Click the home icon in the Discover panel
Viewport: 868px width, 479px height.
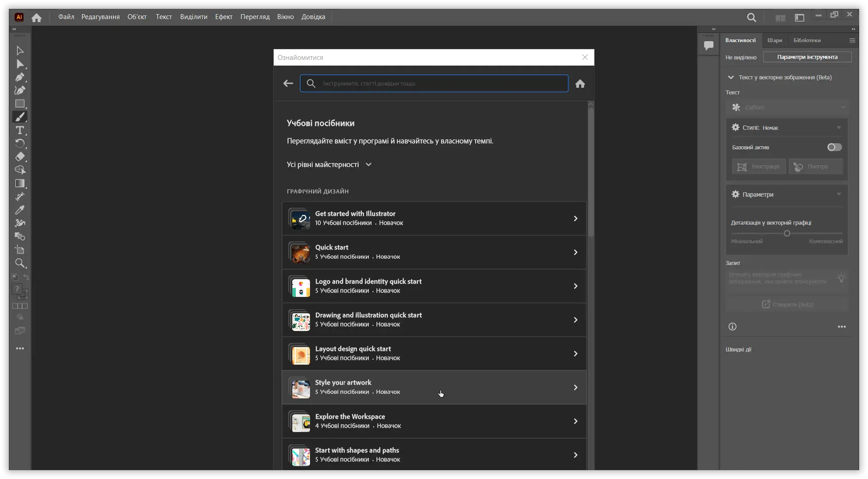tap(580, 84)
